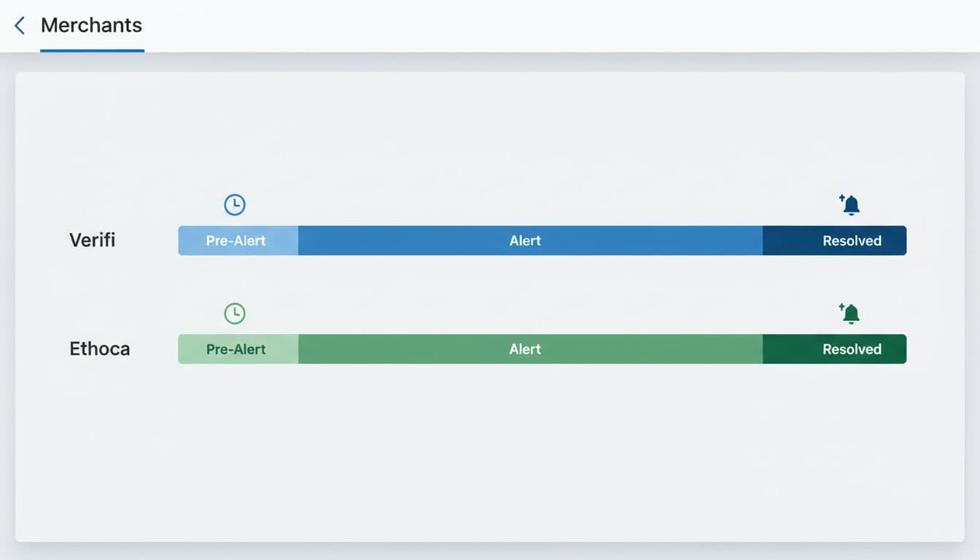Click the Alert label on the Verifi bar
The width and height of the screenshot is (980, 560).
(x=525, y=241)
